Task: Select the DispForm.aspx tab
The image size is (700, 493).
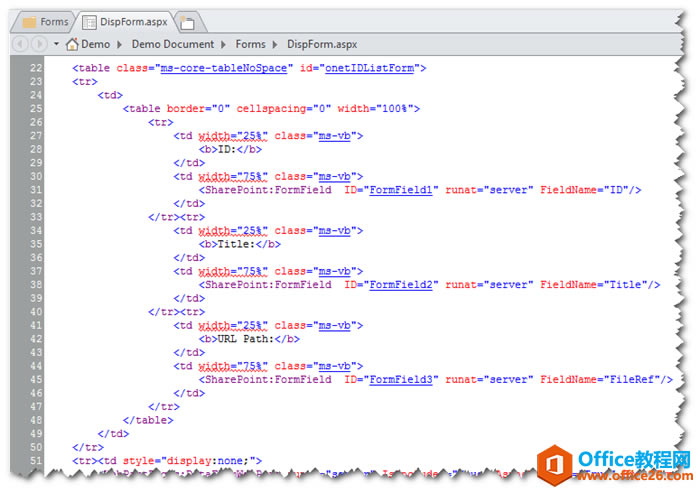Action: (x=133, y=22)
